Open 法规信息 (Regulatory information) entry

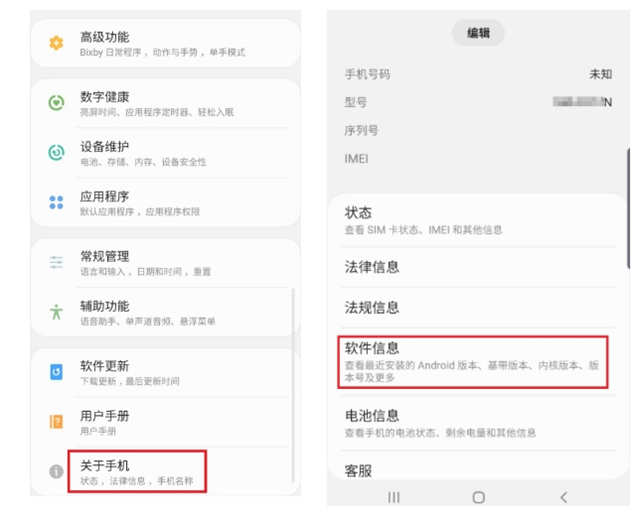tap(472, 308)
